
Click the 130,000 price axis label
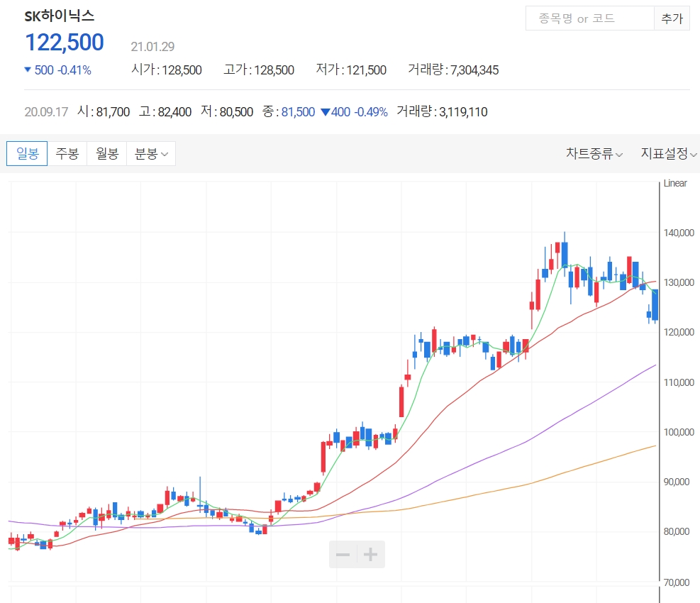pos(679,282)
